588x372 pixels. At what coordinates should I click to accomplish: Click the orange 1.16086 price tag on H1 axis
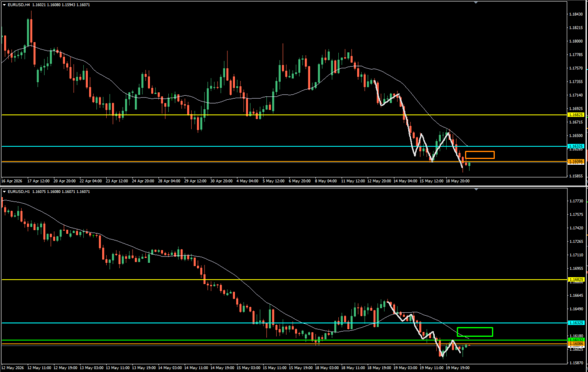pyautogui.click(x=576, y=343)
